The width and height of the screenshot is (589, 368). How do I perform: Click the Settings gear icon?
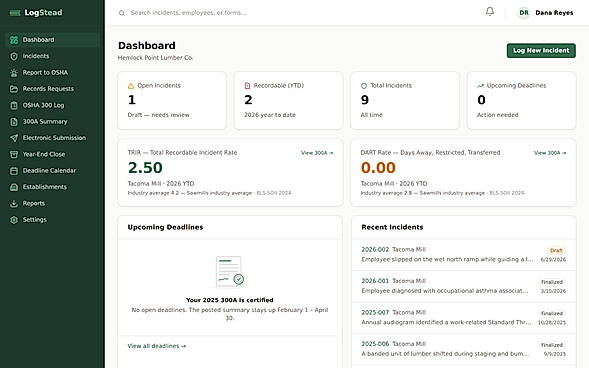[14, 220]
